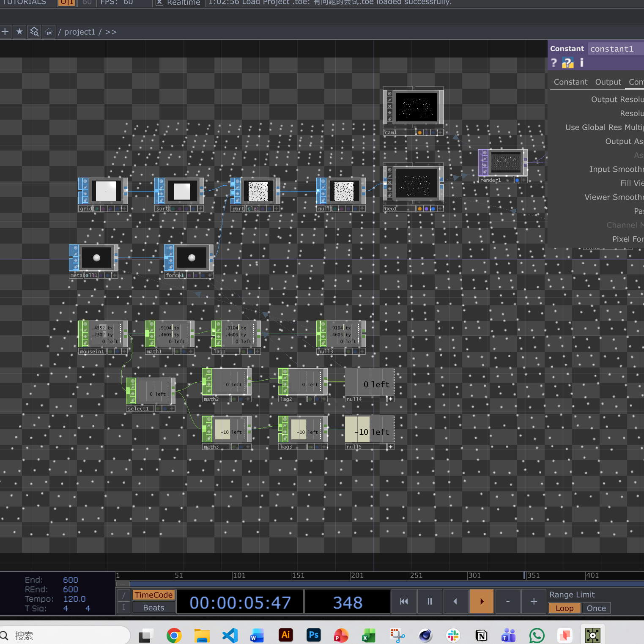
Task: Click the question mark help icon above parameters
Action: (x=554, y=63)
